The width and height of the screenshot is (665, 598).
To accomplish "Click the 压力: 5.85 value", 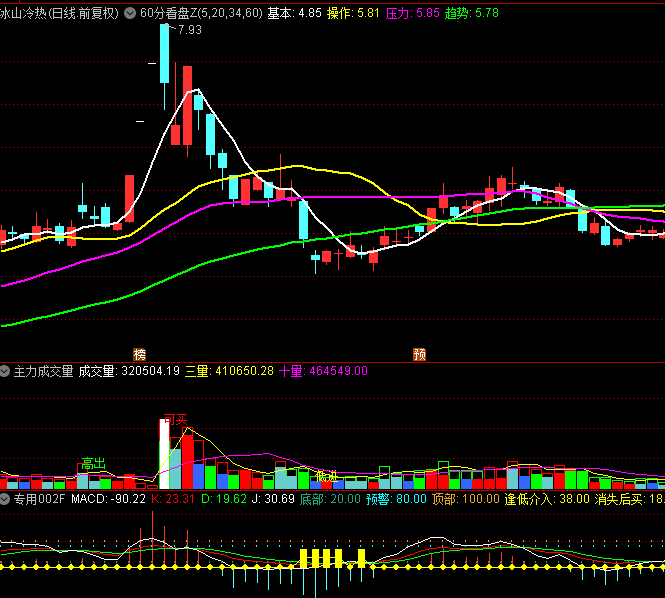I will point(413,14).
